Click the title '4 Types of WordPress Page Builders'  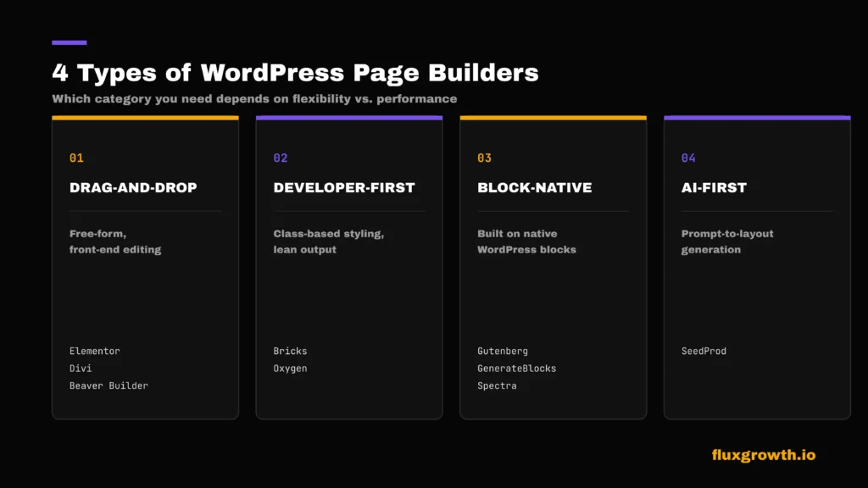[x=295, y=73]
